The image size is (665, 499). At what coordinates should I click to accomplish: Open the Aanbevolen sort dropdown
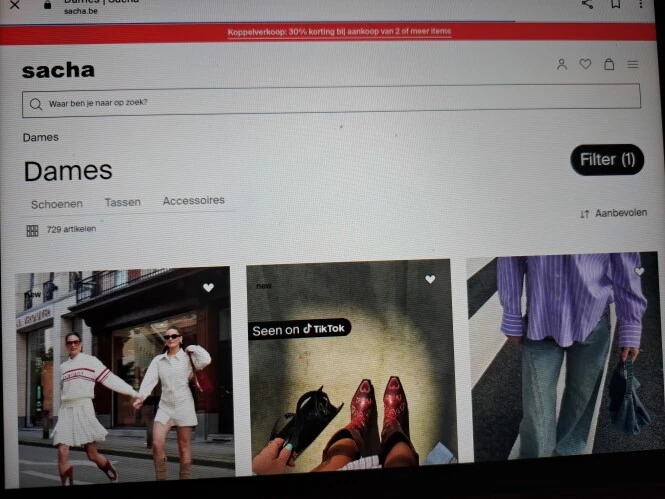tap(614, 213)
